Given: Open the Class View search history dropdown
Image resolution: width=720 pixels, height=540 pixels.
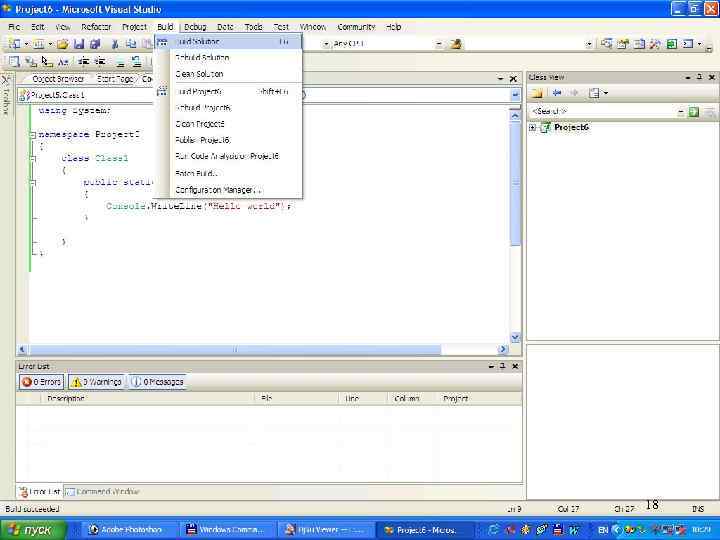Looking at the screenshot, I should click(x=681, y=112).
